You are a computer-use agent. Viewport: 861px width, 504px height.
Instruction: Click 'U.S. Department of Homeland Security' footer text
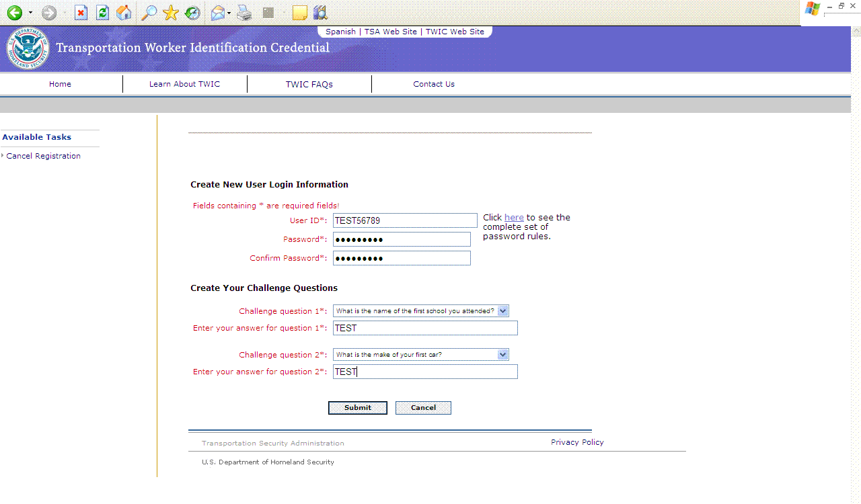pos(268,462)
